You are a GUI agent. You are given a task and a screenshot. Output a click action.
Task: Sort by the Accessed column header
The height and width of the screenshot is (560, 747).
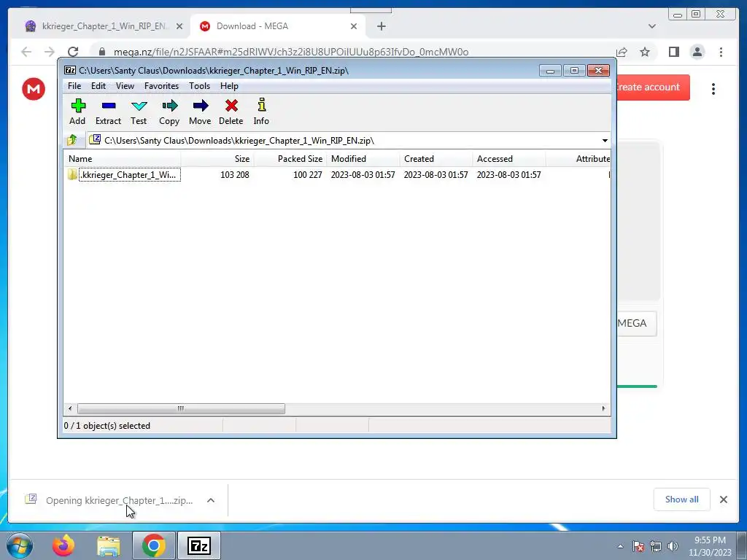[x=508, y=158]
